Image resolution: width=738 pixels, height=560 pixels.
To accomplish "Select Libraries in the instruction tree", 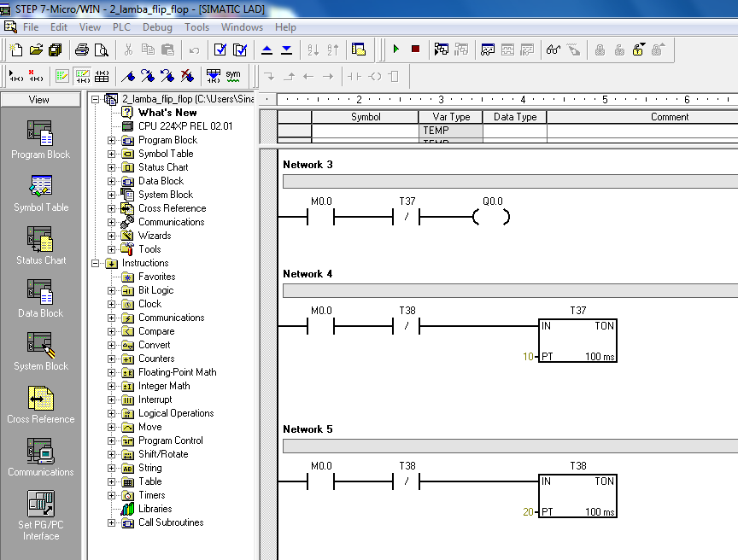I will [155, 510].
